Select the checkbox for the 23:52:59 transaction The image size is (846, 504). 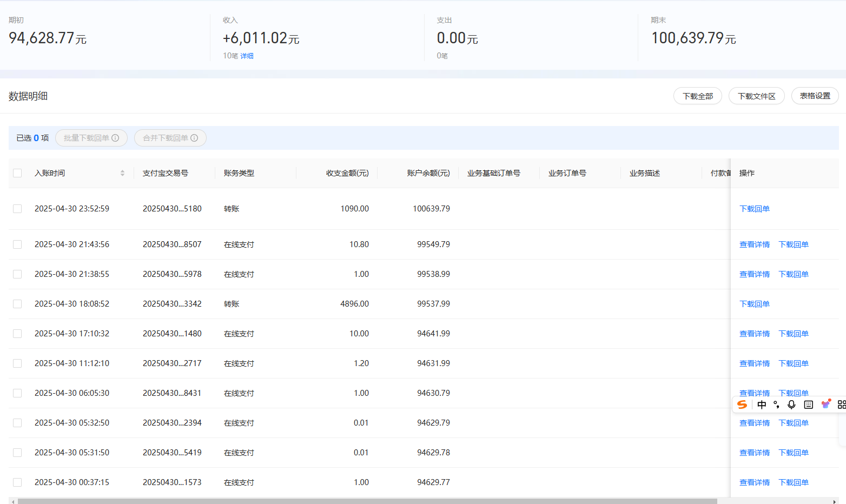tap(17, 209)
